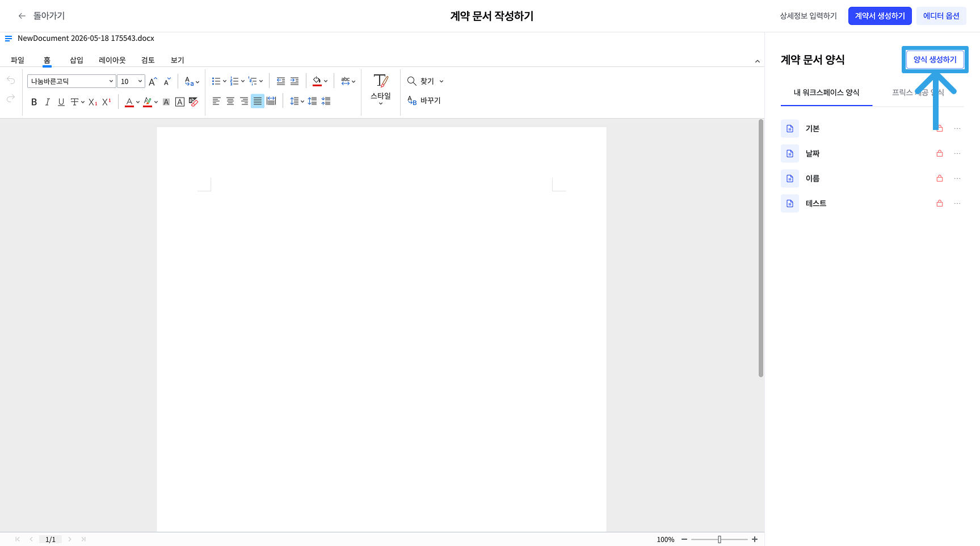Switch to the 삽입 tab
The image size is (980, 546).
(77, 60)
